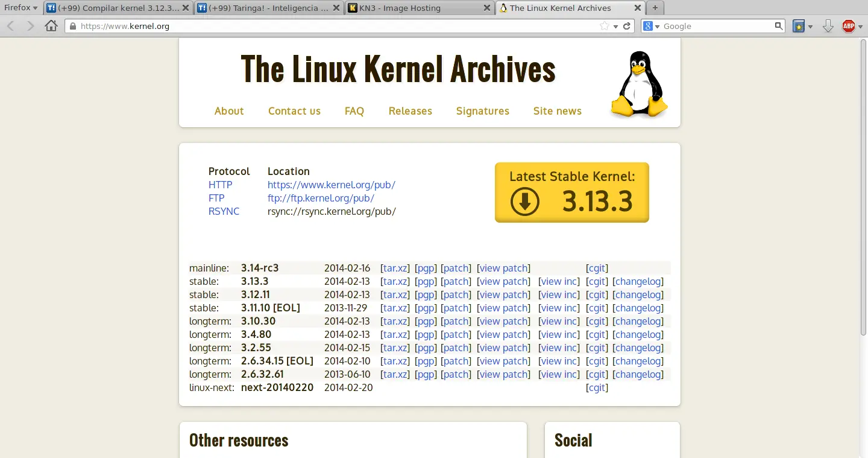Download tar.xz for 2.6.34.15 [EOL]
Viewport: 868px width, 458px height.
point(395,361)
